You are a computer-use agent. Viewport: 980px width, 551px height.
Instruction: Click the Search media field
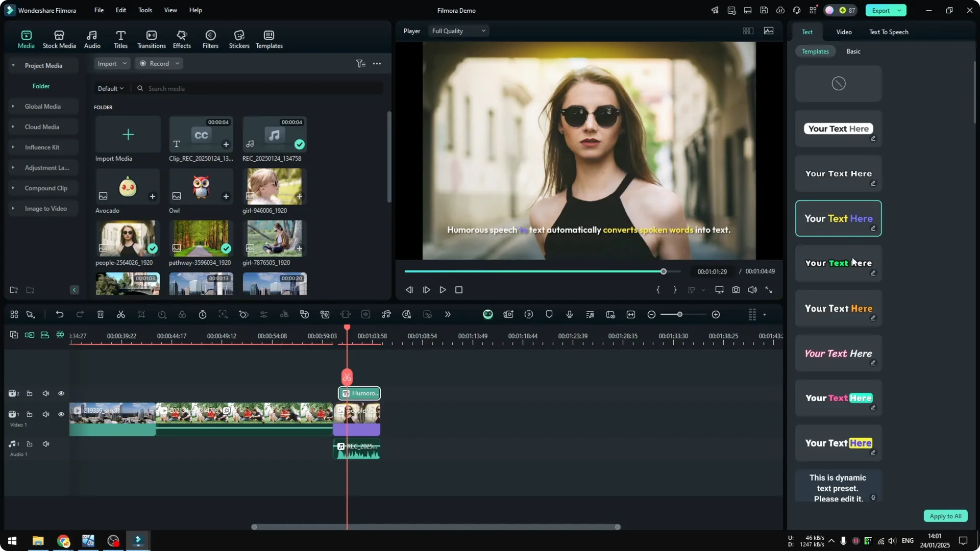point(260,88)
